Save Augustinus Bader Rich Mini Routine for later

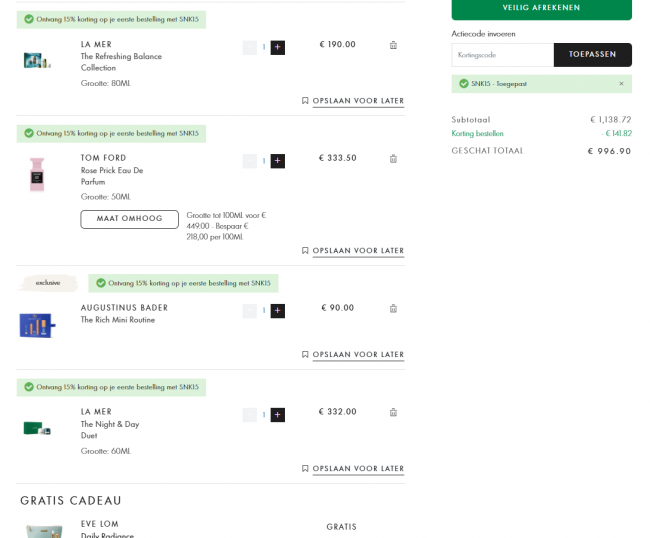click(353, 355)
